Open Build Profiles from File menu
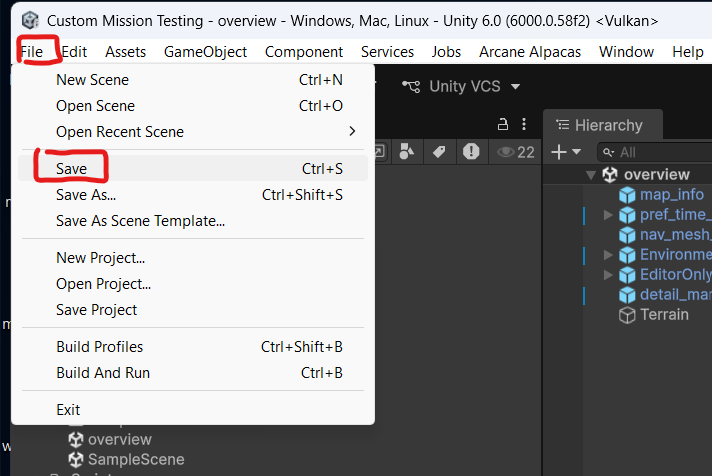The image size is (712, 476). [193, 347]
